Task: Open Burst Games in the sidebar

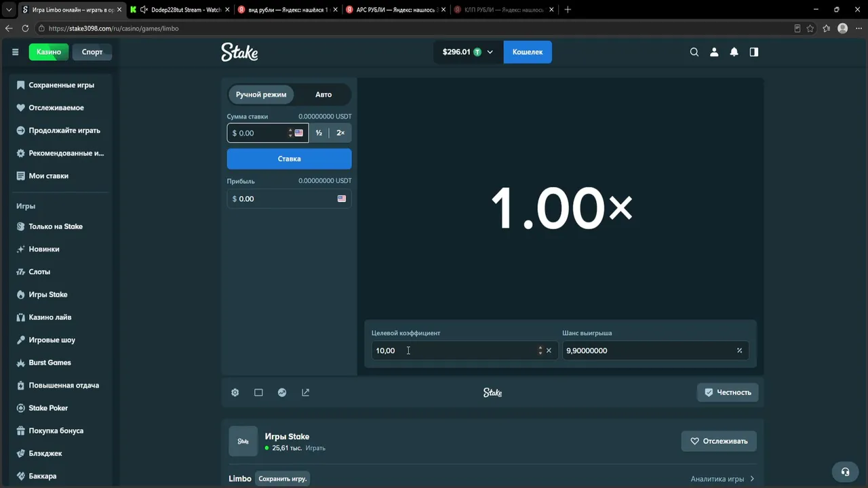Action: (x=60, y=363)
